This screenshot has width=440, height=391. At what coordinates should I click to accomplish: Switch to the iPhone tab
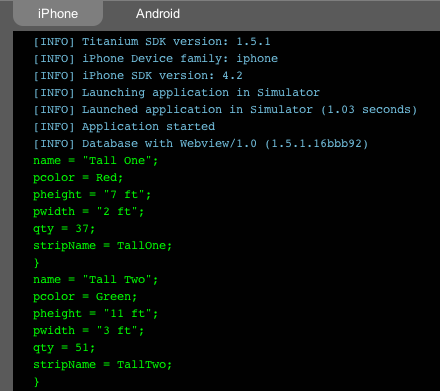(58, 14)
